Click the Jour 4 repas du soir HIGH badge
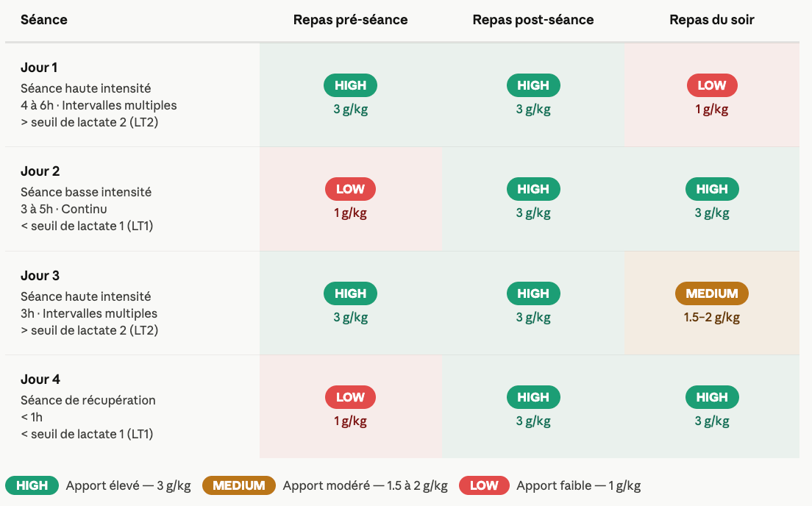 pos(711,397)
